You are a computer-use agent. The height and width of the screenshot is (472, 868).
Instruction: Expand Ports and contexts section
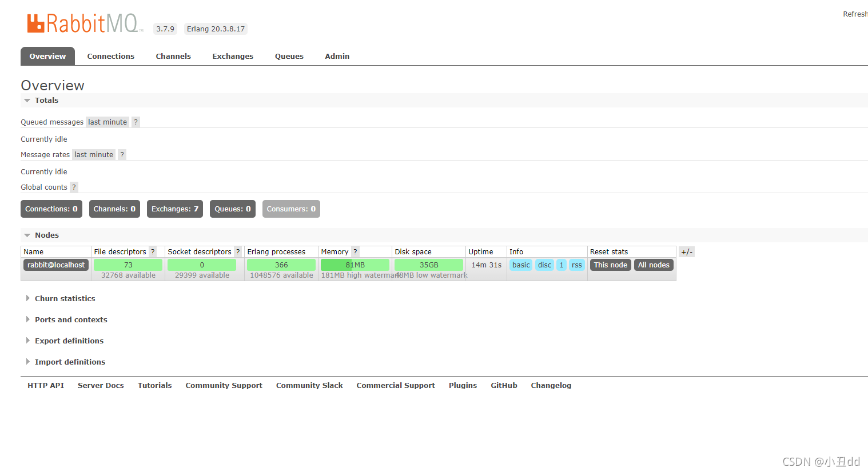coord(66,320)
